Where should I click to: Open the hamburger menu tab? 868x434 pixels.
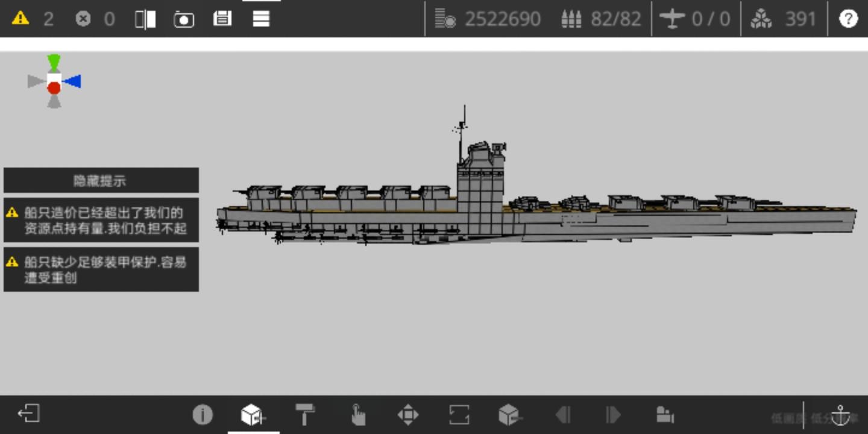tap(261, 19)
